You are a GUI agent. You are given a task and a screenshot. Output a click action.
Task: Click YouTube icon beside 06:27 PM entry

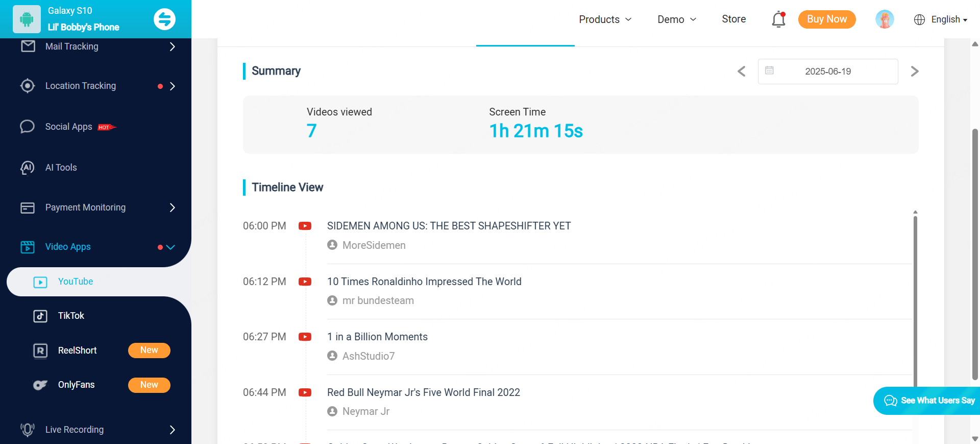pos(305,337)
